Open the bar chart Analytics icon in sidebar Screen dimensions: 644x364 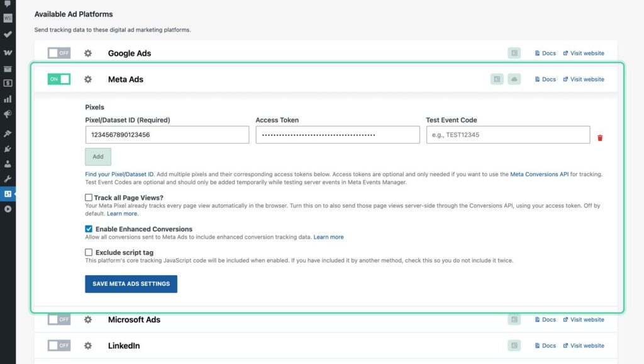click(x=8, y=99)
